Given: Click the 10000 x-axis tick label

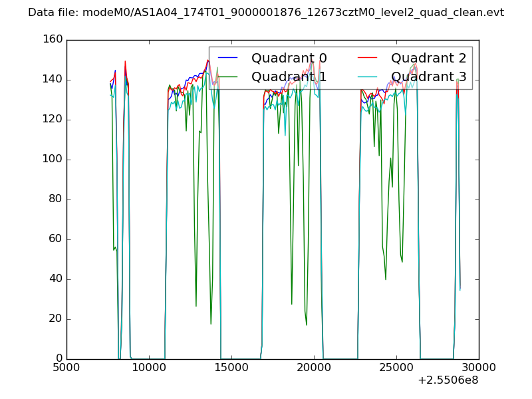Looking at the screenshot, I should click(x=149, y=367).
